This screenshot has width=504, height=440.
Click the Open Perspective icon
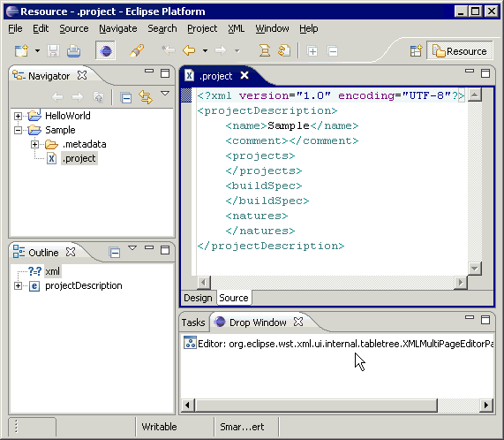pyautogui.click(x=416, y=51)
